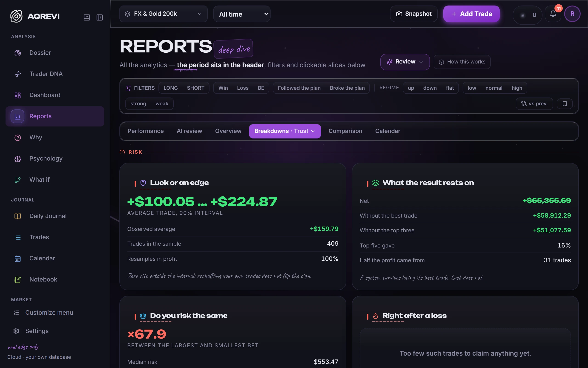Open Settings gear icon

16,331
